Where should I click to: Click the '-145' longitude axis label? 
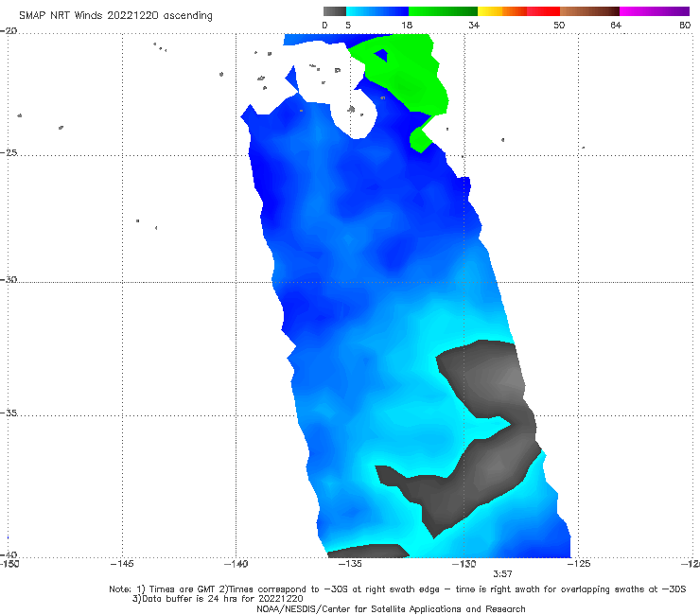pyautogui.click(x=122, y=564)
